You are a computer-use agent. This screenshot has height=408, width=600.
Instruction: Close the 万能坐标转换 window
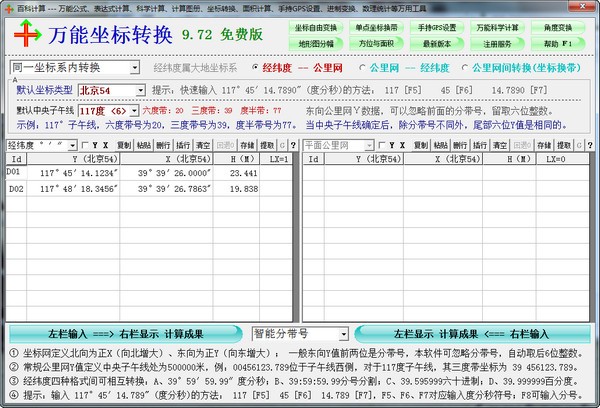pos(582,6)
